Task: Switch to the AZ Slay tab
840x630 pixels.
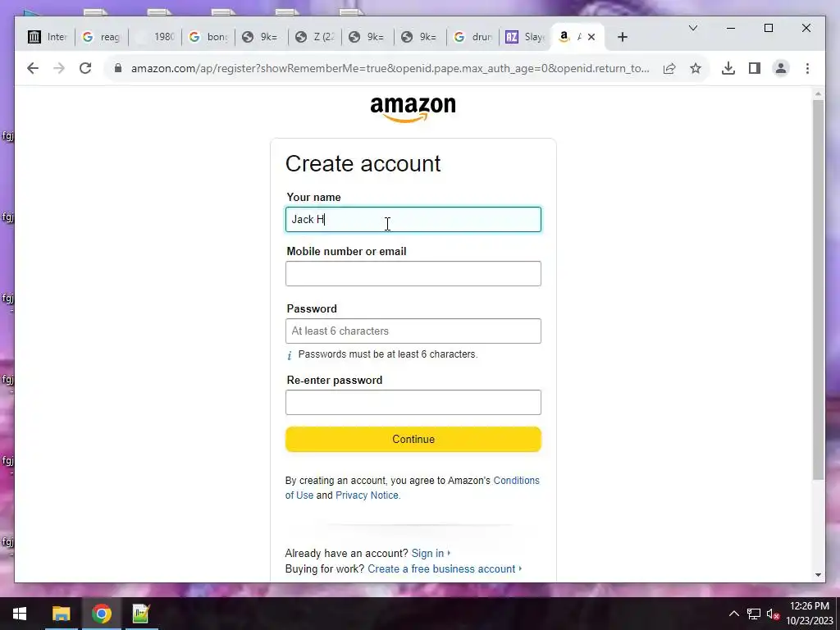Action: click(x=525, y=37)
